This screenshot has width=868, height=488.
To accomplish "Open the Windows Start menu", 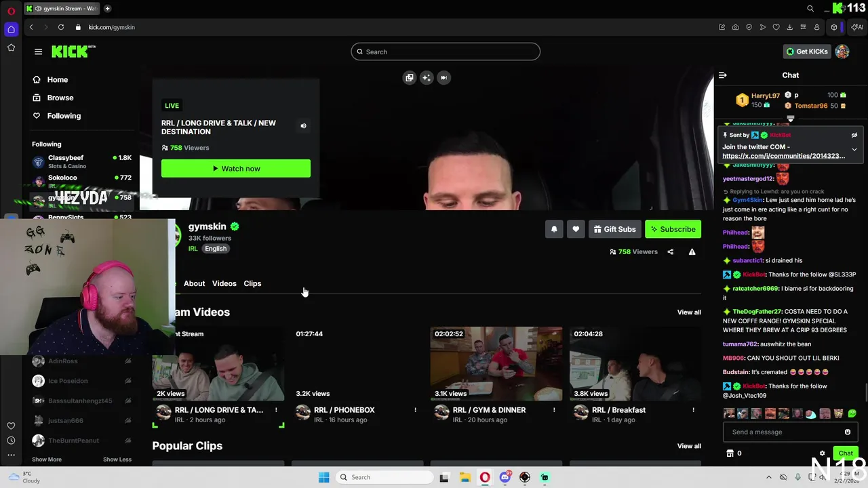I will [324, 477].
